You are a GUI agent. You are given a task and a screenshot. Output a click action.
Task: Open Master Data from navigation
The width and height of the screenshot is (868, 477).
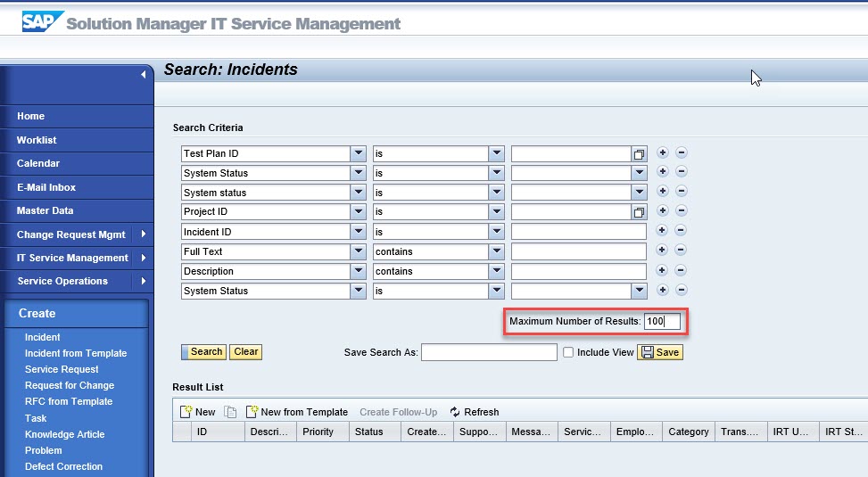coord(45,210)
